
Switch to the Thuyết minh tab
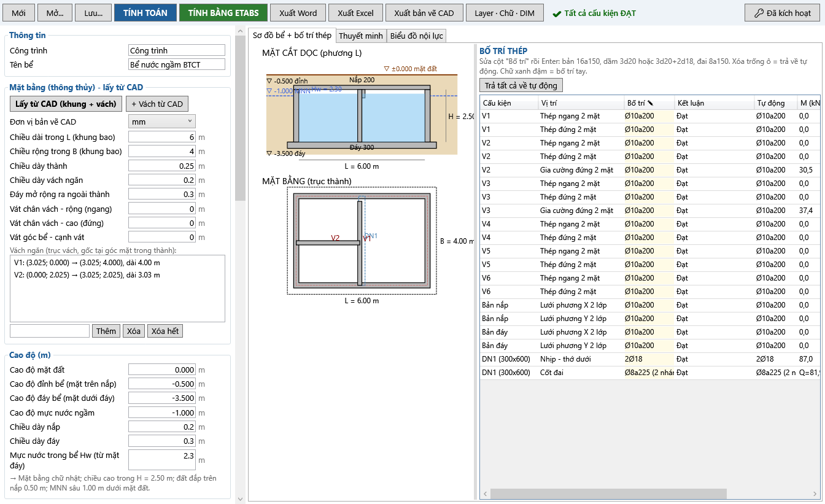tap(361, 36)
